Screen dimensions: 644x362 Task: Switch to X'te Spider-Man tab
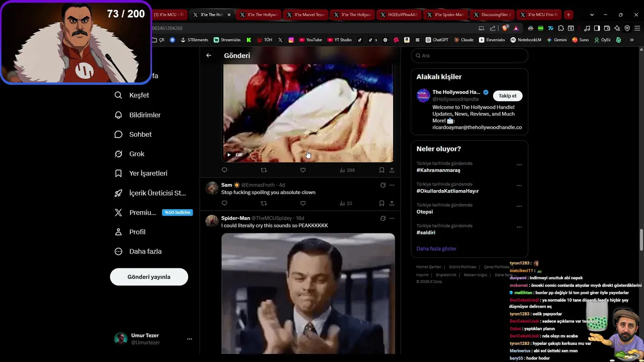pos(445,15)
